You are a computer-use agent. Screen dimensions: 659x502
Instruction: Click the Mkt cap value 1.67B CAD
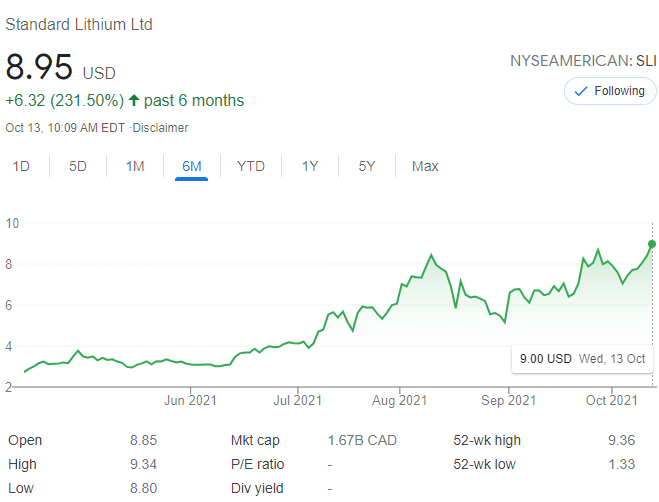point(362,440)
